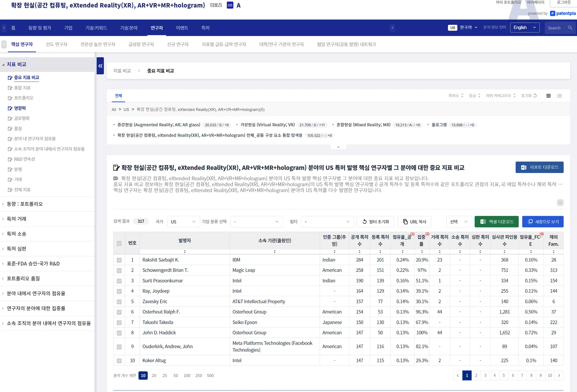Click the 초기화 reset refresh icon
577x392 pixels.
click(535, 96)
